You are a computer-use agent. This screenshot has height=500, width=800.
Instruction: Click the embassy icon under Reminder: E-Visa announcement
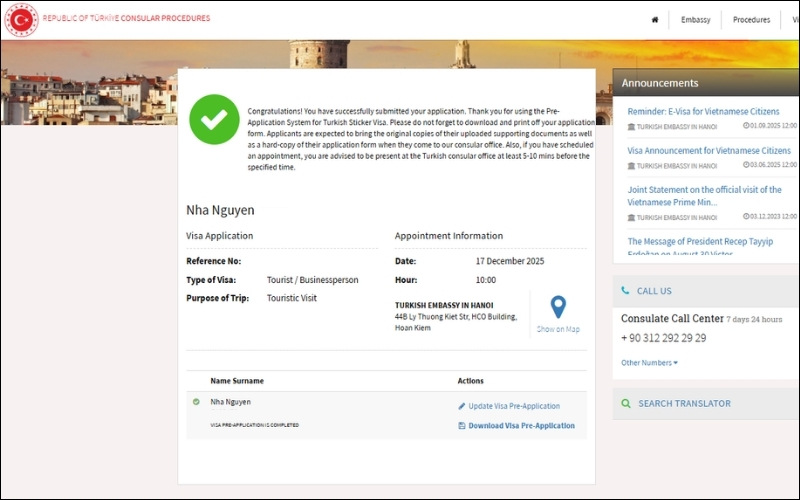(631, 127)
